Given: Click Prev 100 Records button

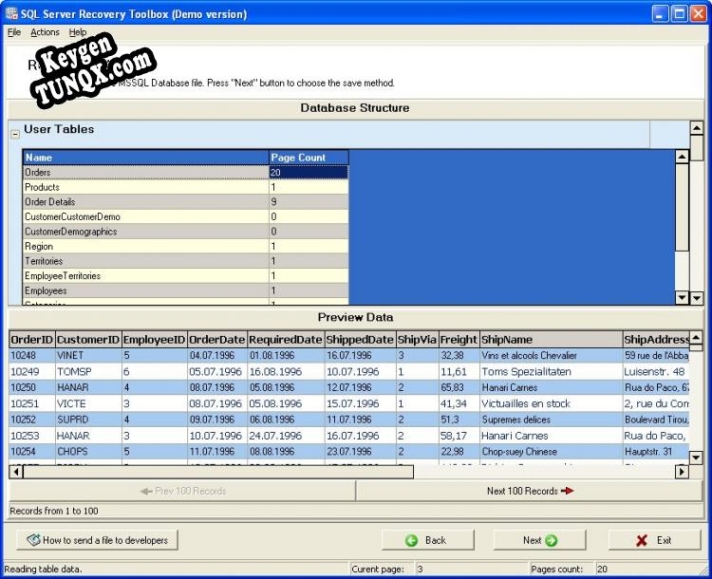Looking at the screenshot, I should 183,491.
